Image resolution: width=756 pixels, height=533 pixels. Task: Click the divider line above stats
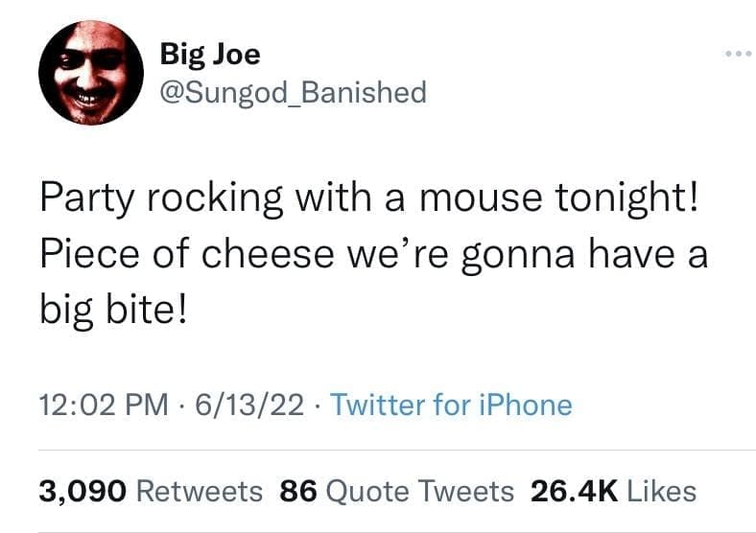(397, 451)
